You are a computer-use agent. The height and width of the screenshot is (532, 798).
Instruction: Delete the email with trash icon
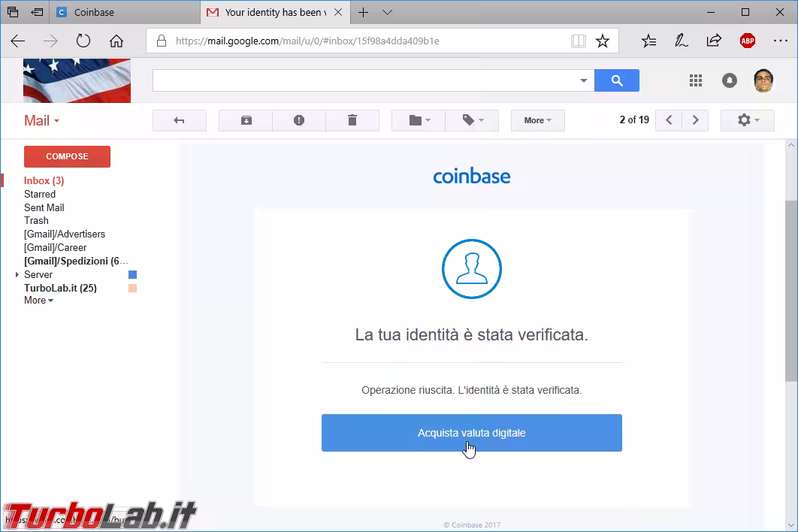(x=352, y=121)
